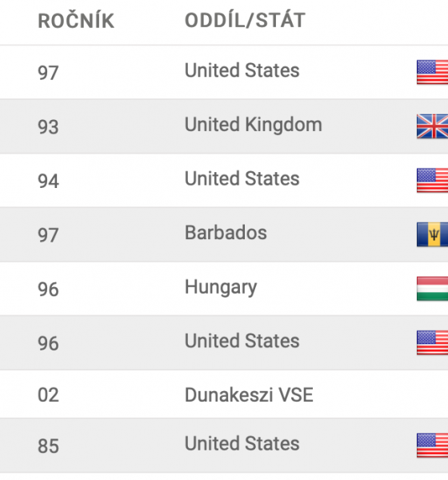Click the US flag in the first row
448x480 pixels.
pos(432,72)
